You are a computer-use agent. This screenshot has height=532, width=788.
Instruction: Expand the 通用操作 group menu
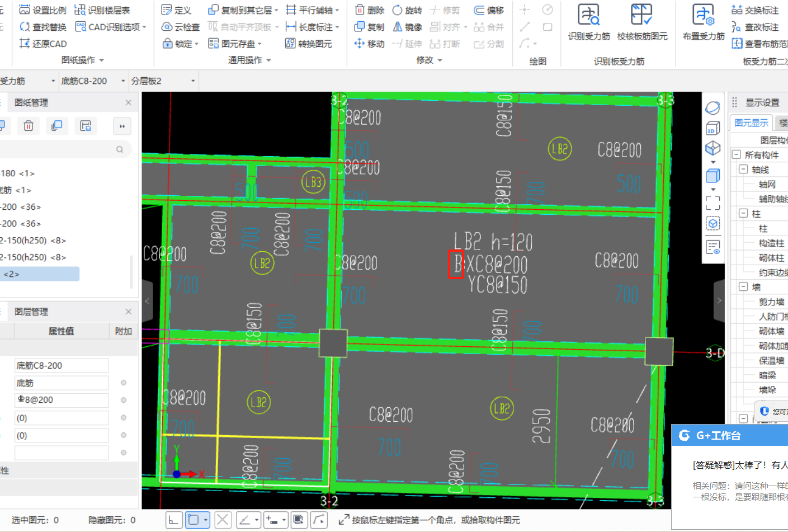click(x=249, y=60)
